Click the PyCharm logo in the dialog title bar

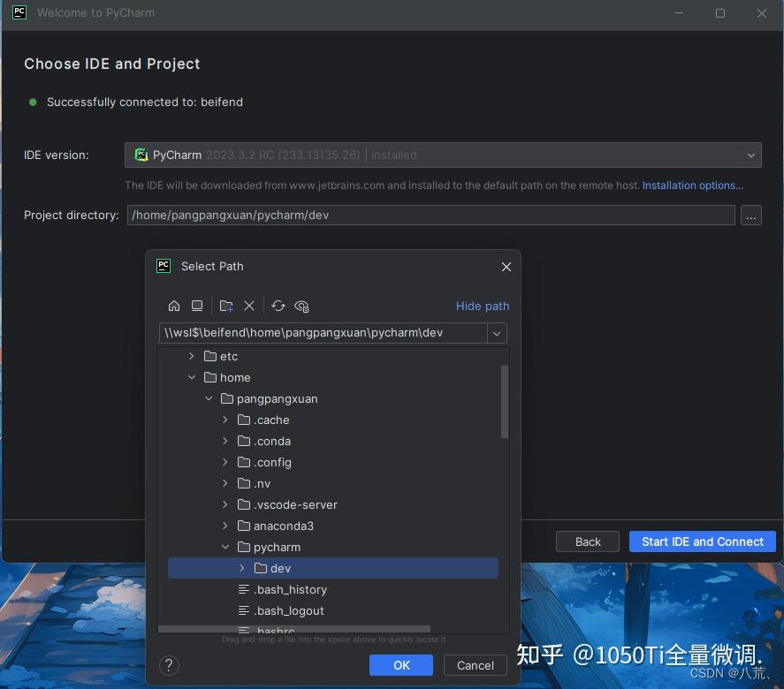pyautogui.click(x=164, y=266)
